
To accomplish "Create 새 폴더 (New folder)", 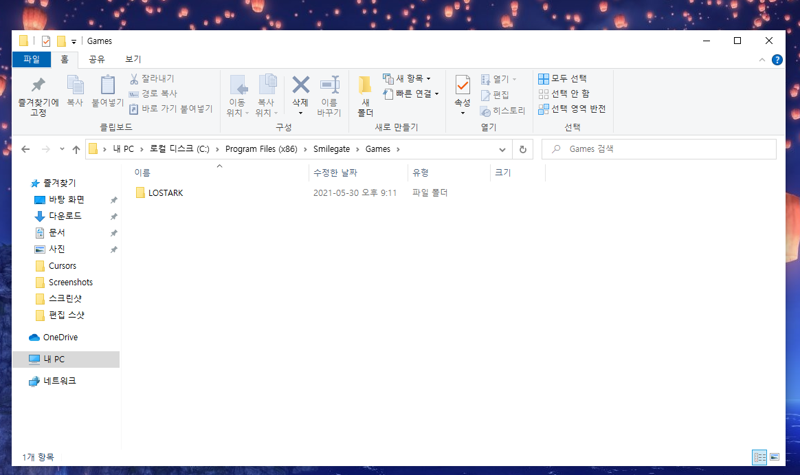I will [365, 96].
